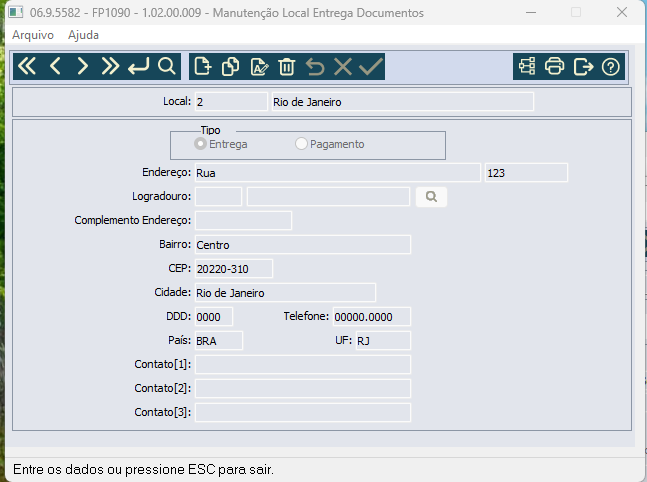Click the Logradouro description field
The width and height of the screenshot is (647, 482).
(328, 197)
